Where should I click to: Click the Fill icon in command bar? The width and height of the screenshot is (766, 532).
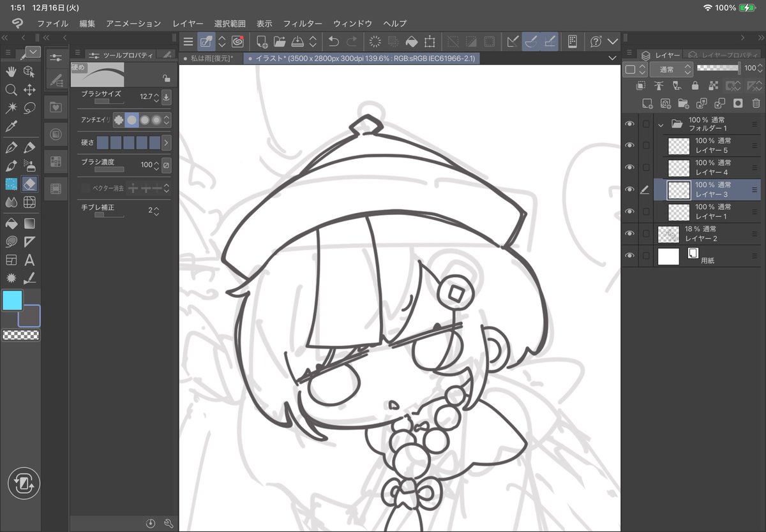click(412, 41)
